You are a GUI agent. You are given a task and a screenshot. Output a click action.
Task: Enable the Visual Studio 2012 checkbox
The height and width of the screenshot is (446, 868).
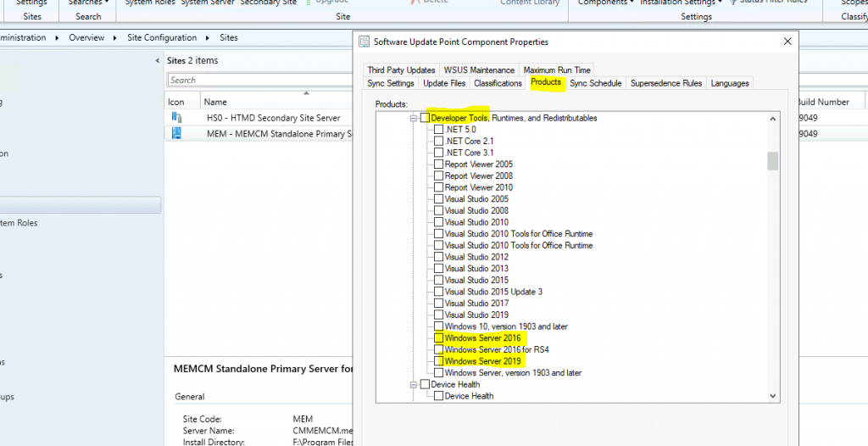coord(438,257)
